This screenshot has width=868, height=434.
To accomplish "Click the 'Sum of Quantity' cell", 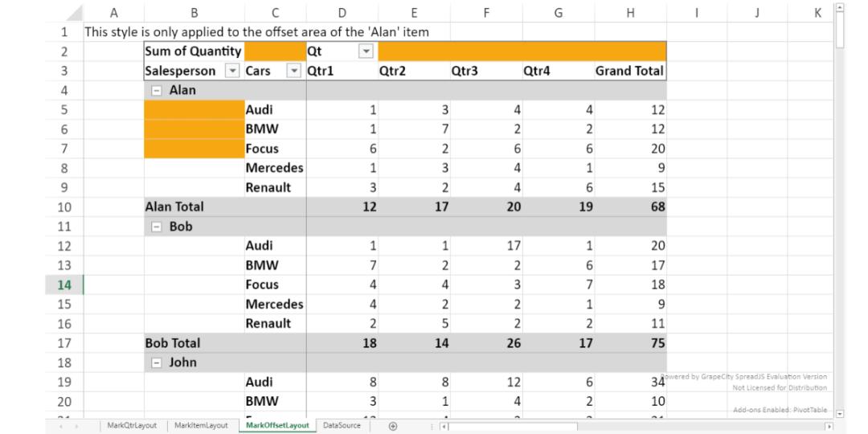I will point(194,51).
